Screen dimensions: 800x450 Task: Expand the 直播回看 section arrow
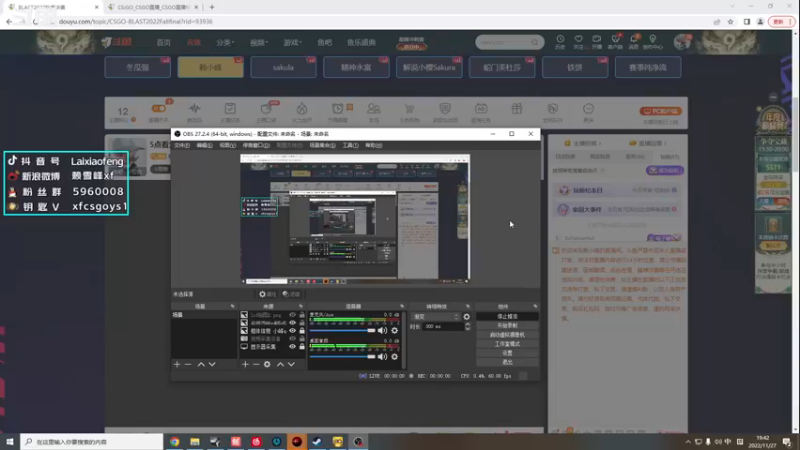[x=665, y=143]
